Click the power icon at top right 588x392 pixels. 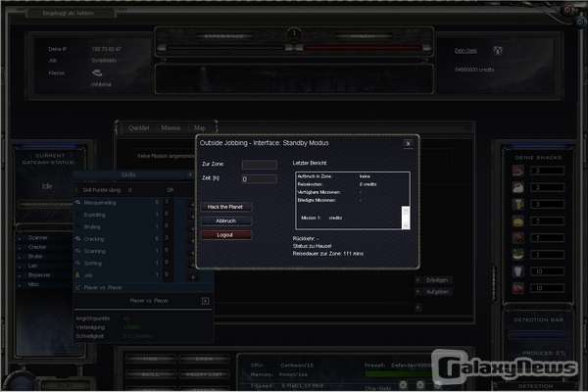tap(567, 11)
